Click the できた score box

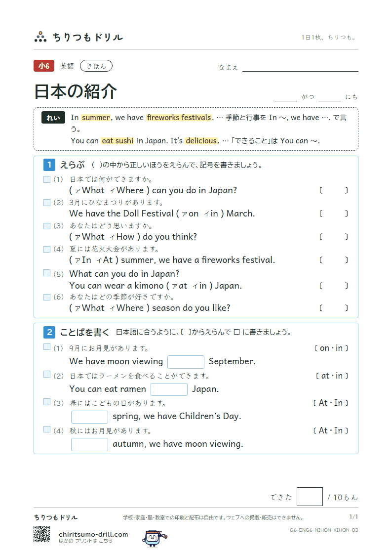(310, 497)
